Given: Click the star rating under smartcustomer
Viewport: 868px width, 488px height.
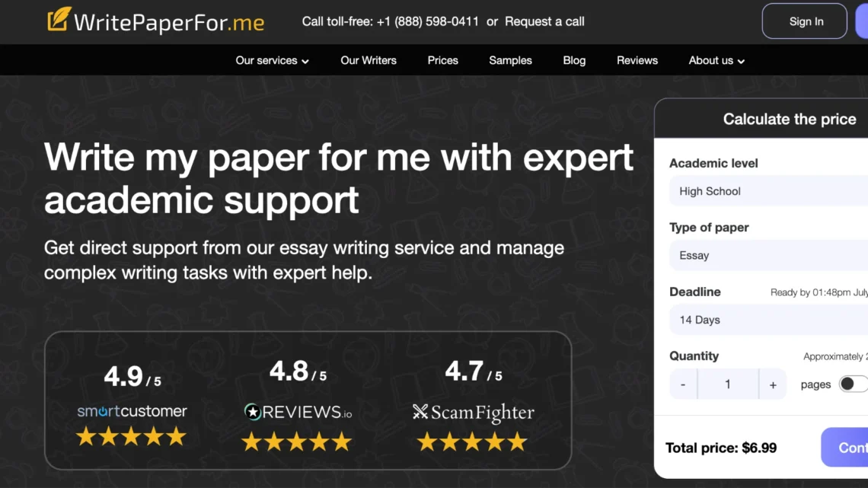Looking at the screenshot, I should 131,436.
